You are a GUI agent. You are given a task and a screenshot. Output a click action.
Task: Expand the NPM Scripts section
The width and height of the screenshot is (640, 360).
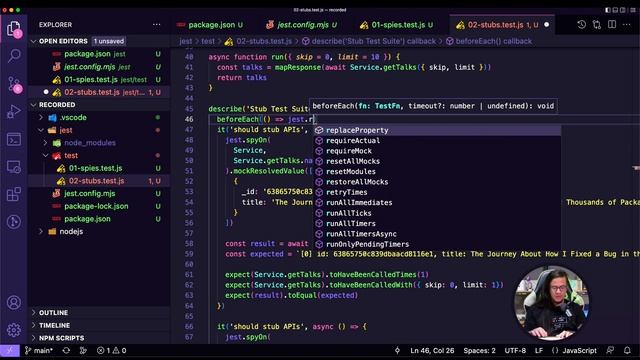pos(99,338)
